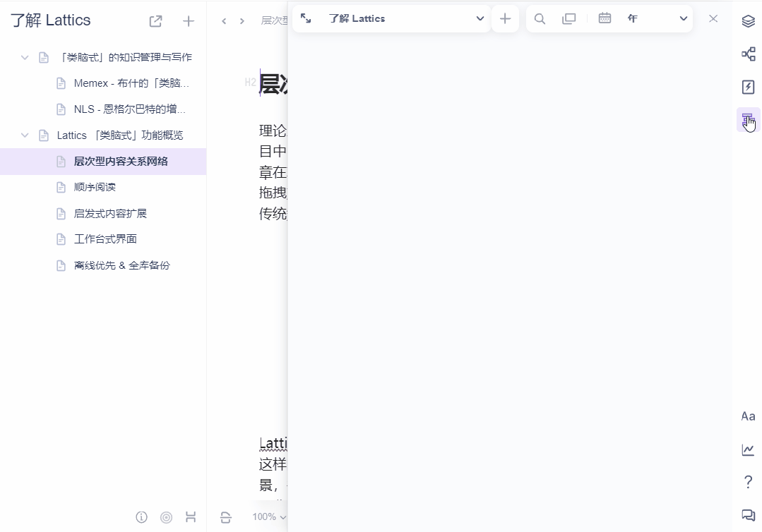This screenshot has height=532, width=762.
Task: Go back with the left arrow
Action: (224, 21)
